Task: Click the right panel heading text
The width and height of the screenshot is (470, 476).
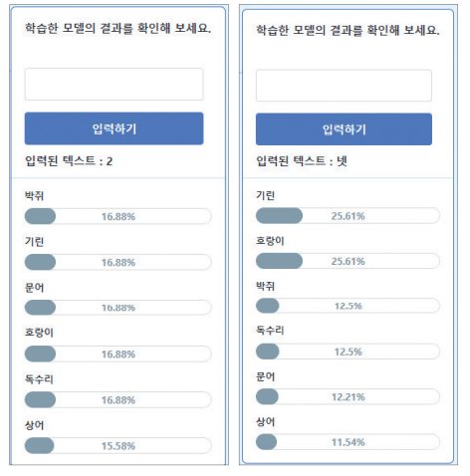Action: pos(348,30)
